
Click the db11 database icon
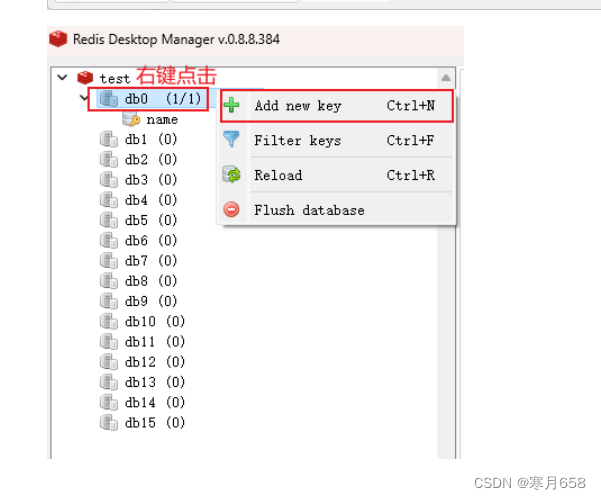point(109,342)
